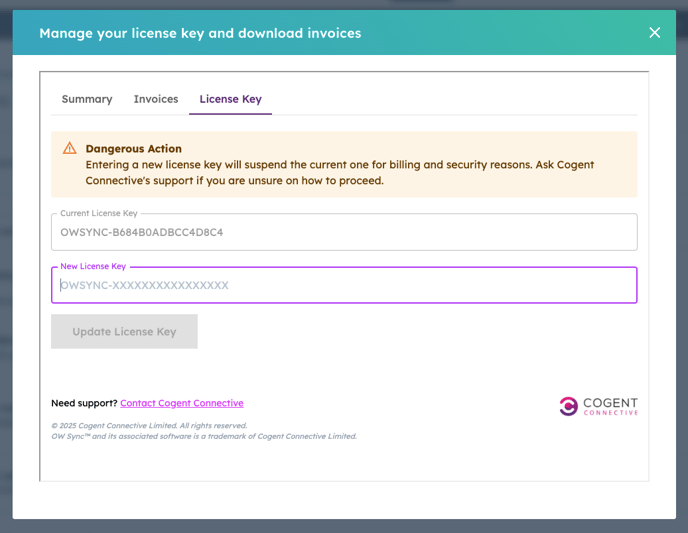The image size is (688, 533).
Task: Close the license management dialog
Action: (x=654, y=32)
